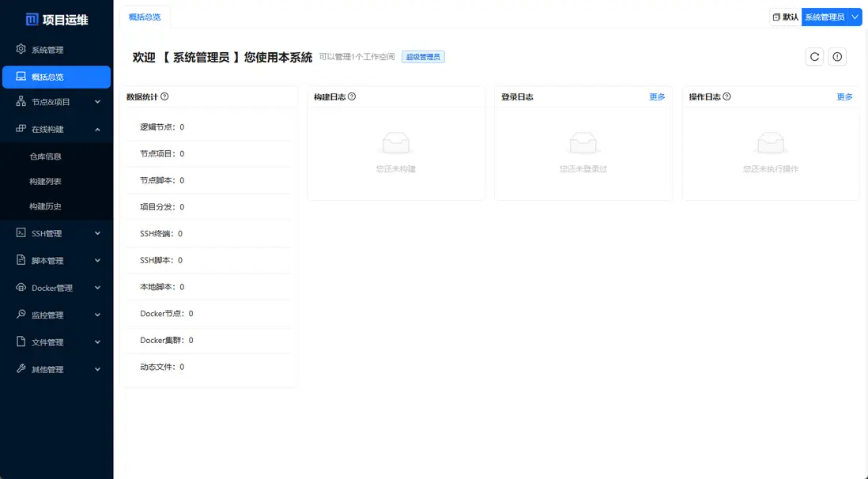Click 更多 link in 操作日志
Viewport: 868px width, 479px height.
coord(845,97)
